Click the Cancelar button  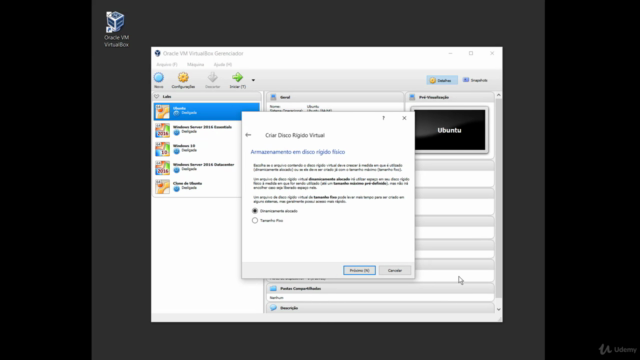pyautogui.click(x=395, y=270)
